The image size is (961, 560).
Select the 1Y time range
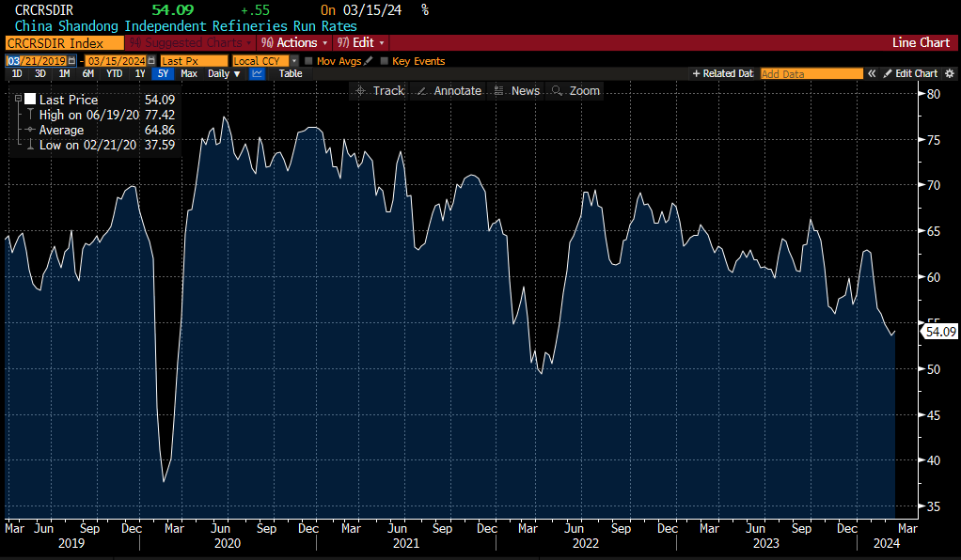[140, 73]
